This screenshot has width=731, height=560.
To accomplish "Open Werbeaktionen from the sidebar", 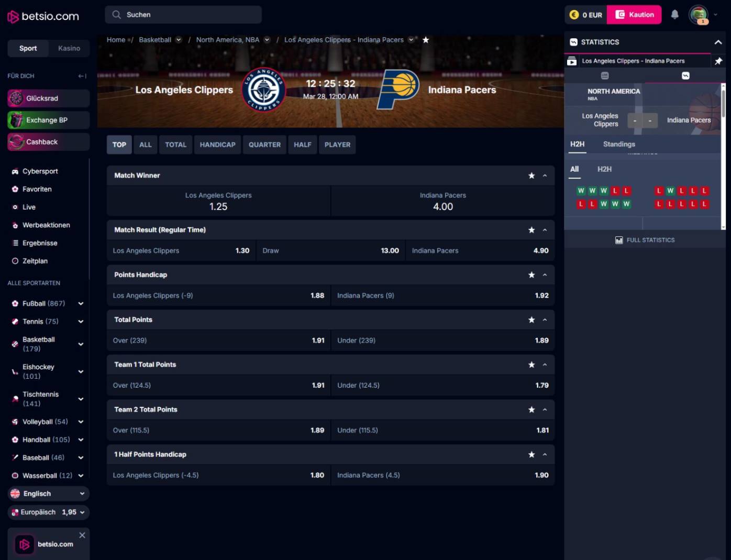I will click(15, 225).
